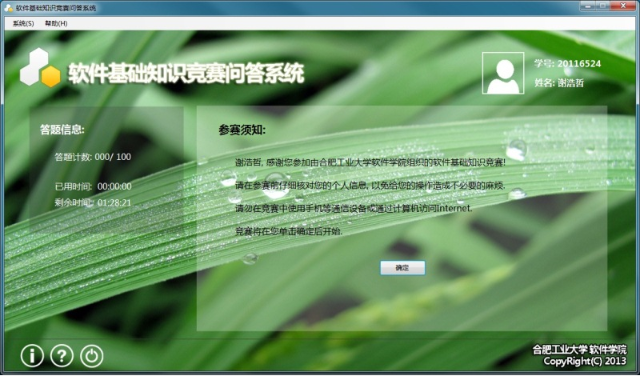Click the 合肥工业大学 软件学院 footer text
640x376 pixels.
(x=579, y=350)
